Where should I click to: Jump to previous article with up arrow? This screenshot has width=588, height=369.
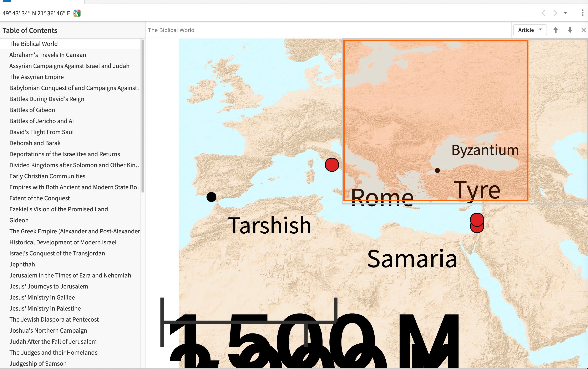(x=556, y=30)
